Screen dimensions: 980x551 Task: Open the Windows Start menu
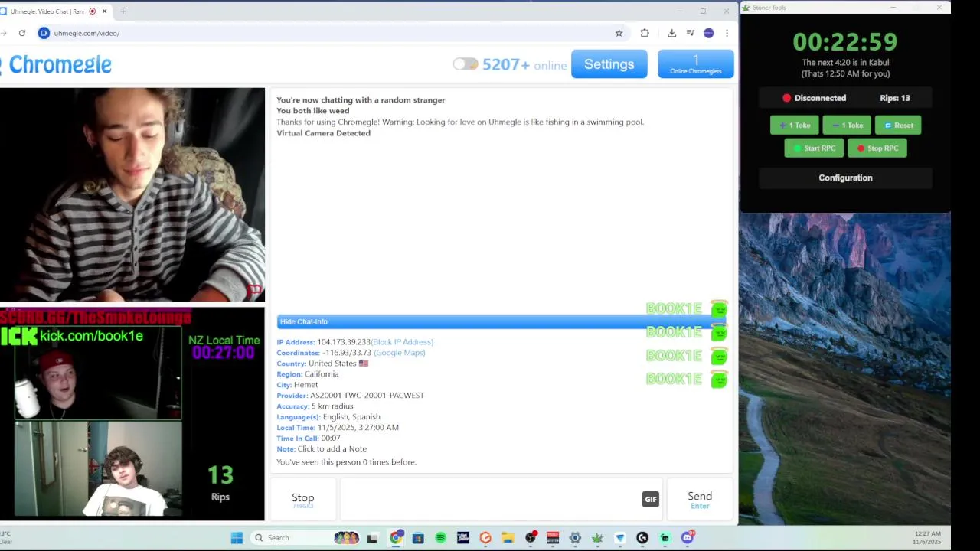coord(237,538)
